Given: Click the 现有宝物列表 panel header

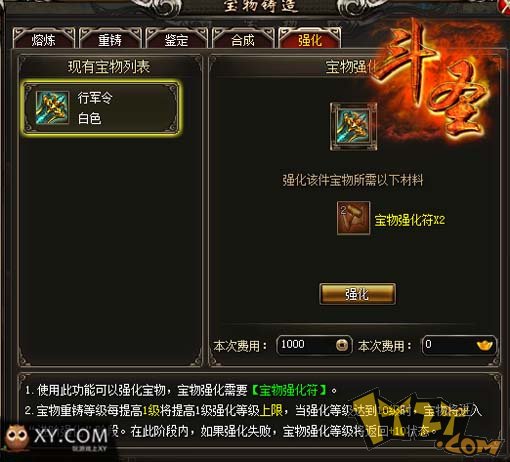Looking at the screenshot, I should tap(109, 67).
